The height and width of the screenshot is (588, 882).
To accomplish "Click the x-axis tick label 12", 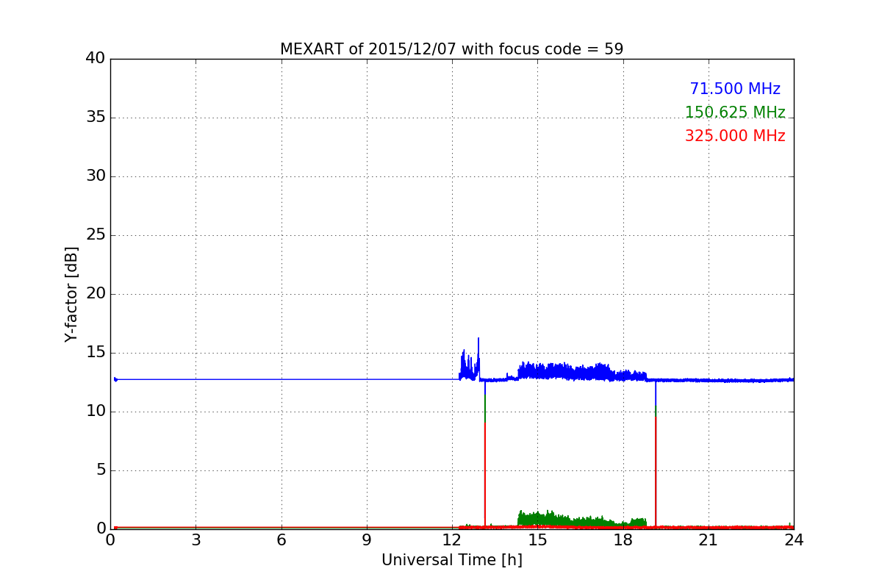I will coord(452,540).
